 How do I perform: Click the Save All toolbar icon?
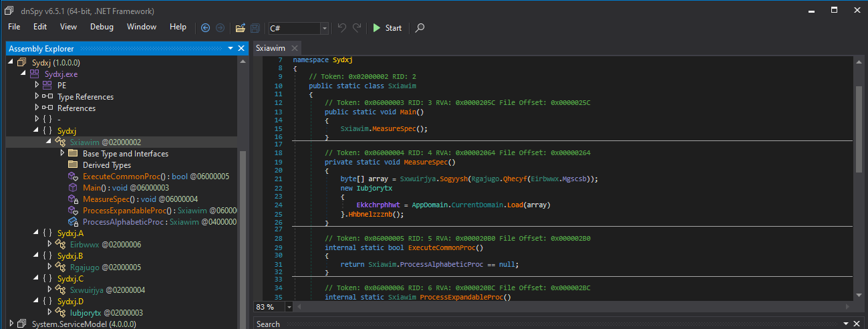point(255,28)
